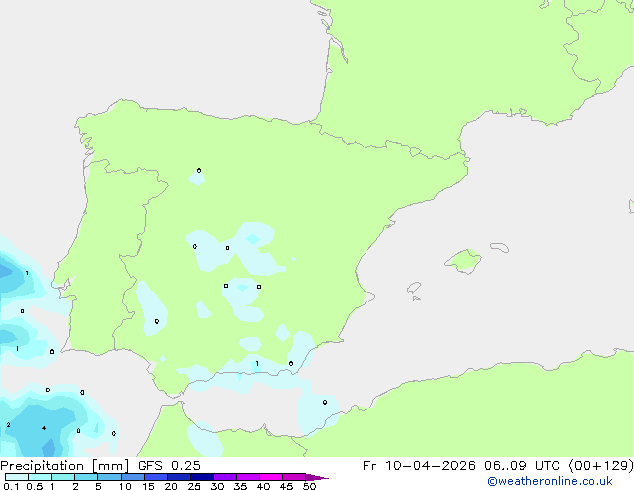This screenshot has height=490, width=634.
Task: Click the legend label '25'
Action: click(194, 486)
